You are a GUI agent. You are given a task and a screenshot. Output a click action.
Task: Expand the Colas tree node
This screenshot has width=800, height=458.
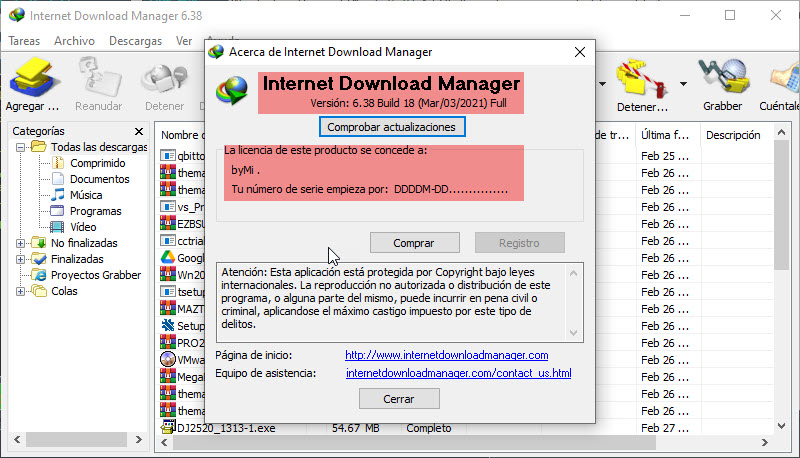[x=20, y=291]
